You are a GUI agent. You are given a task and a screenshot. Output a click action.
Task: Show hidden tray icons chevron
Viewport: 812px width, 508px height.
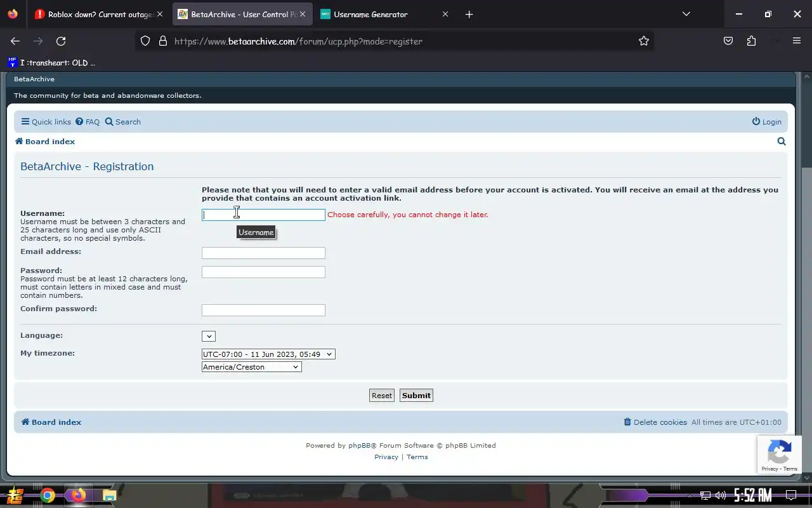click(690, 495)
